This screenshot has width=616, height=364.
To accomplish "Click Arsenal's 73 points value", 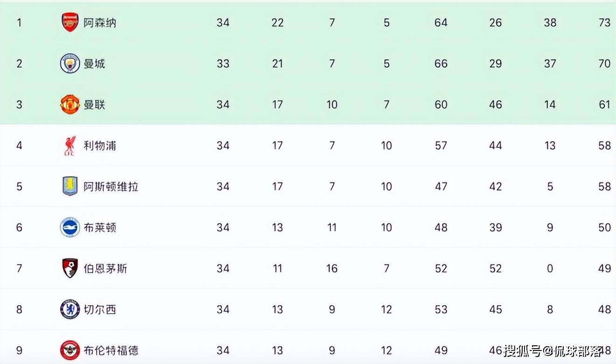I will pyautogui.click(x=604, y=22).
